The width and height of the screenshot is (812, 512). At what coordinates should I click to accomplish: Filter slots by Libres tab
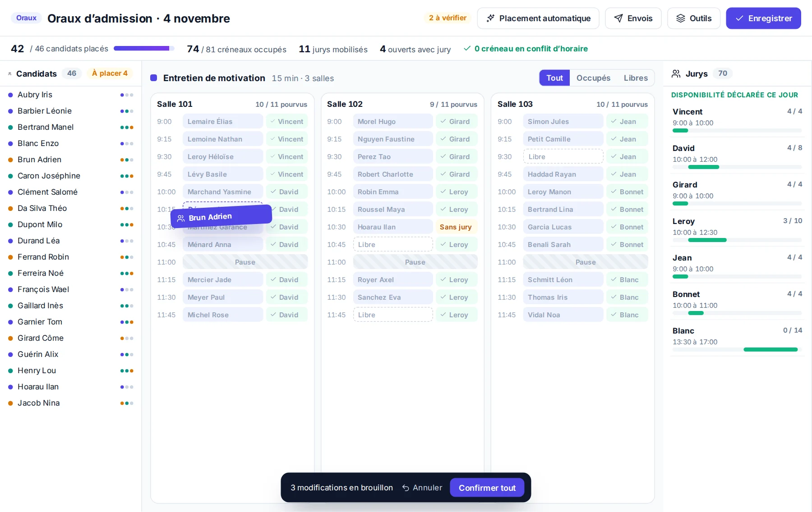click(636, 78)
